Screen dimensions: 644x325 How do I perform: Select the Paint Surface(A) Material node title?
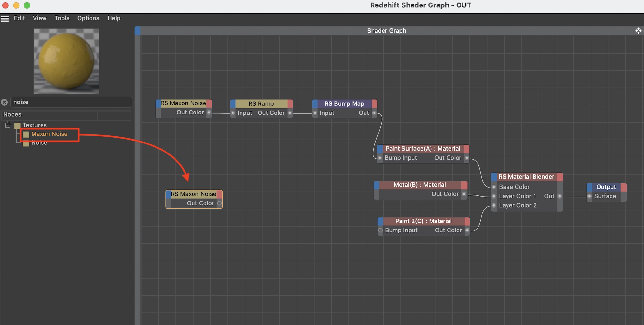[x=423, y=149]
